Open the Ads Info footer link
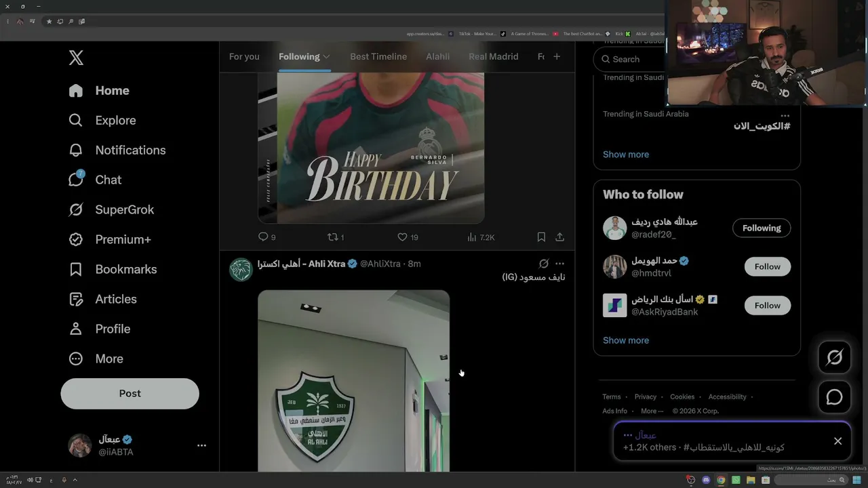Viewport: 868px width, 488px height. [615, 411]
